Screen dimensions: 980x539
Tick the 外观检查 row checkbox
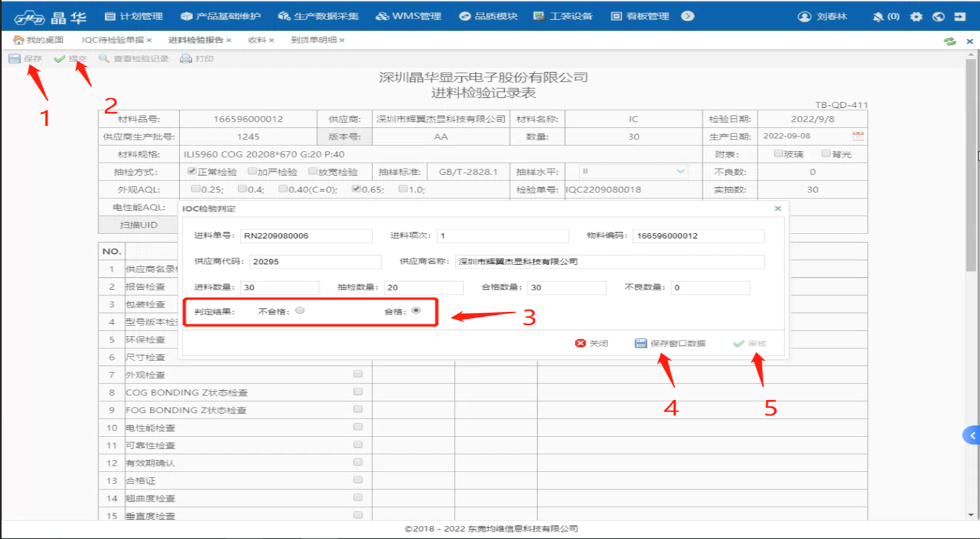[x=358, y=374]
